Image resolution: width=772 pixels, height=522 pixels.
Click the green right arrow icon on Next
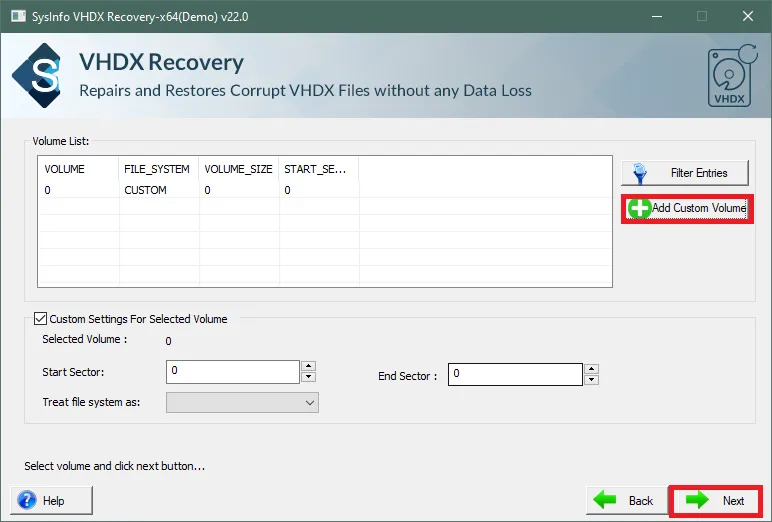tap(697, 500)
